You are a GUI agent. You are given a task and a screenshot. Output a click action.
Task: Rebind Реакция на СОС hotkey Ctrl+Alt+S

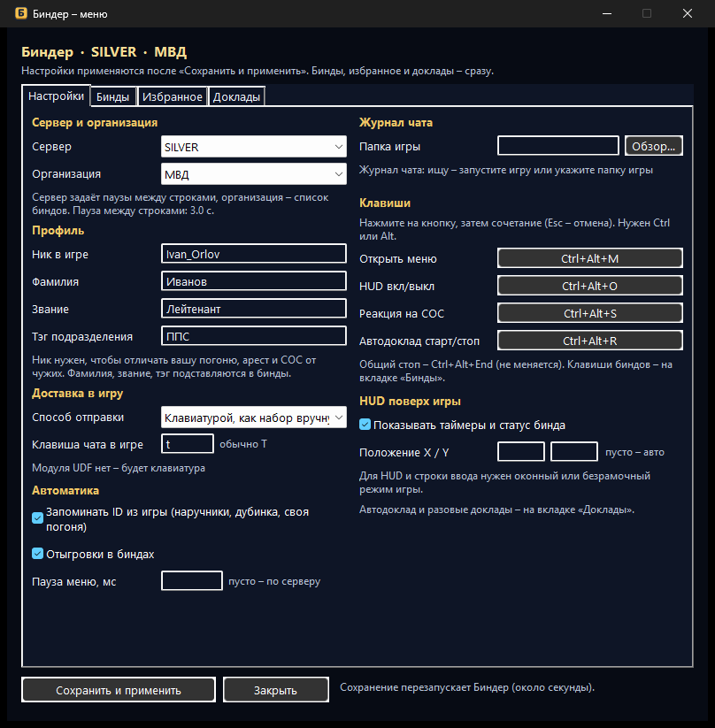point(590,313)
